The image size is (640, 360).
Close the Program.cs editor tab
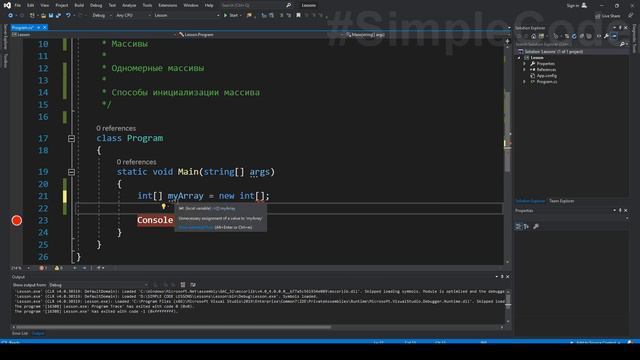click(44, 27)
